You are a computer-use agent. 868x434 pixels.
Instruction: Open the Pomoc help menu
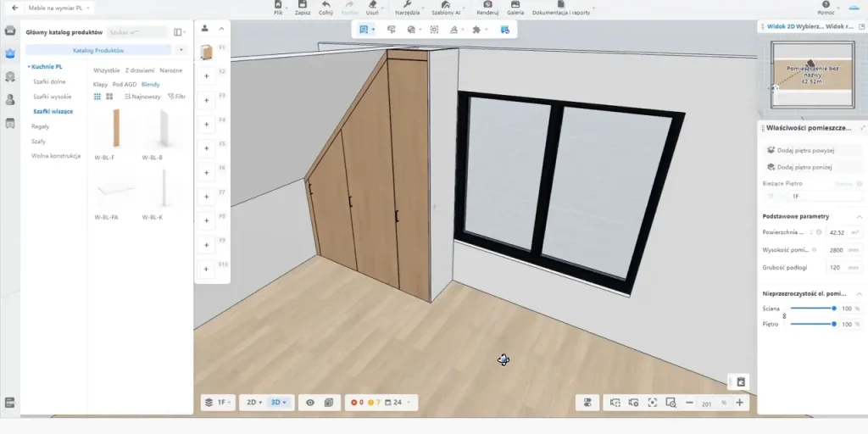[826, 8]
